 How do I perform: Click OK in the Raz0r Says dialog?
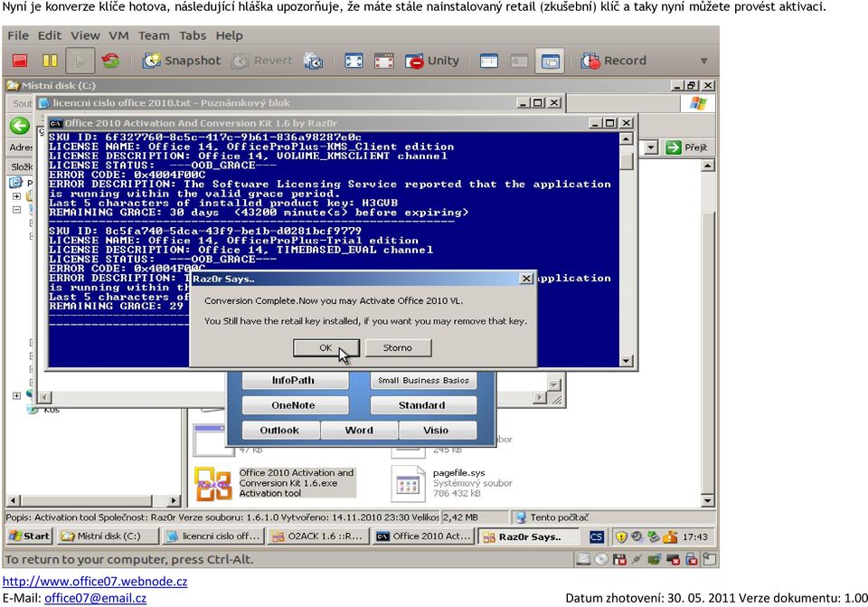[x=326, y=347]
